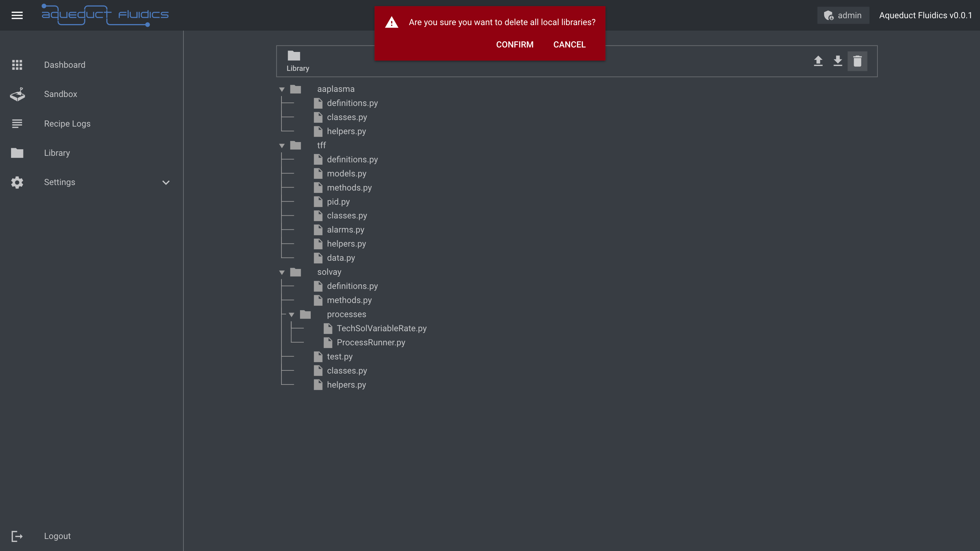
Task: Click the download icon in Library toolbar
Action: [837, 61]
